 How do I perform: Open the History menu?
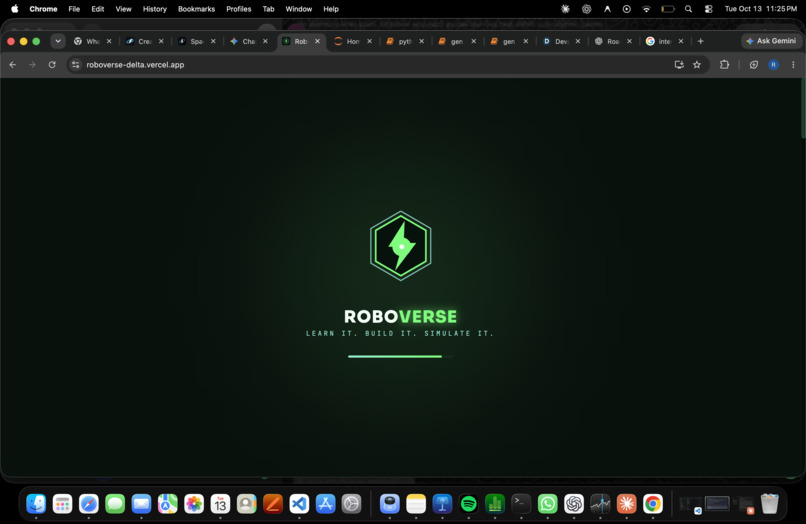pyautogui.click(x=155, y=9)
